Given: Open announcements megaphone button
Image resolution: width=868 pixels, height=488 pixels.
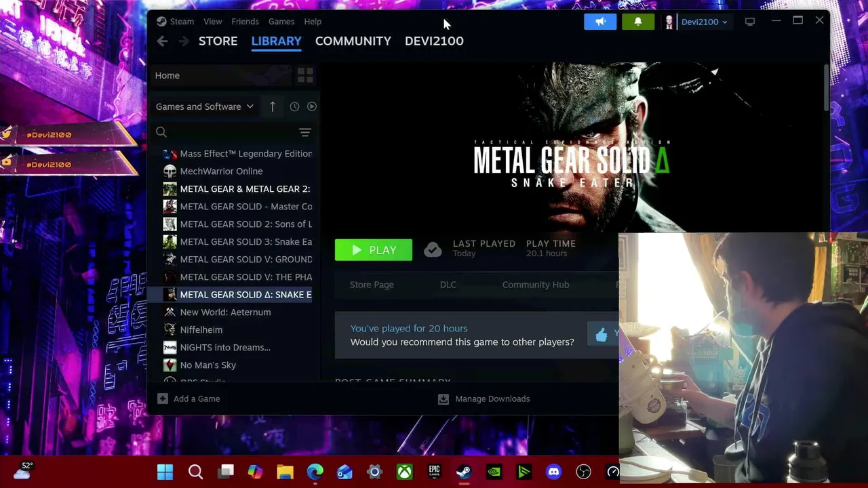Looking at the screenshot, I should [600, 22].
